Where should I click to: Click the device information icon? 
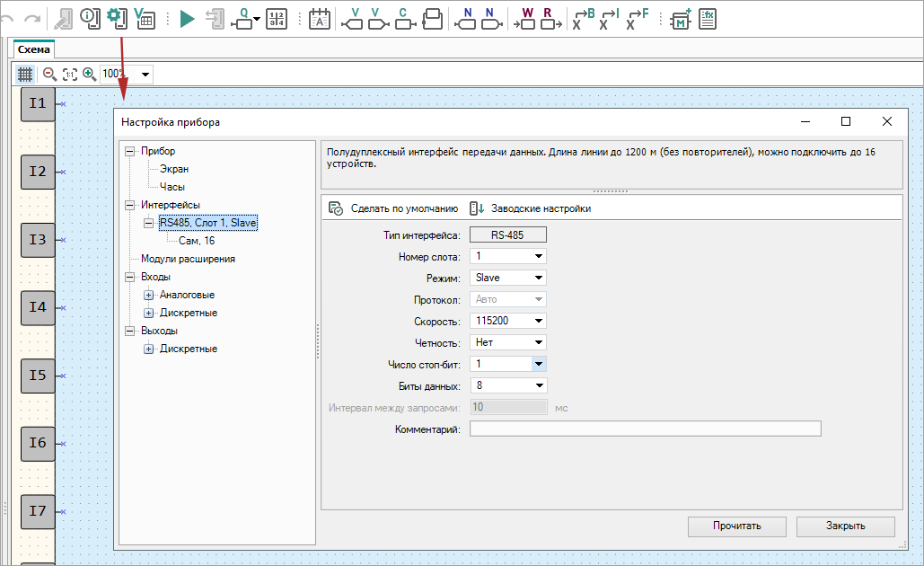90,17
